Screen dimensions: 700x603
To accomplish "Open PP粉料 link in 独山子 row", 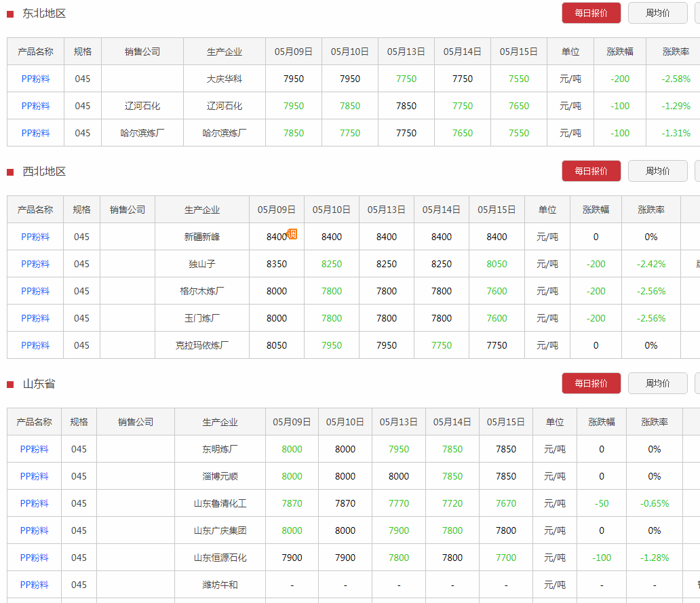I will (35, 265).
